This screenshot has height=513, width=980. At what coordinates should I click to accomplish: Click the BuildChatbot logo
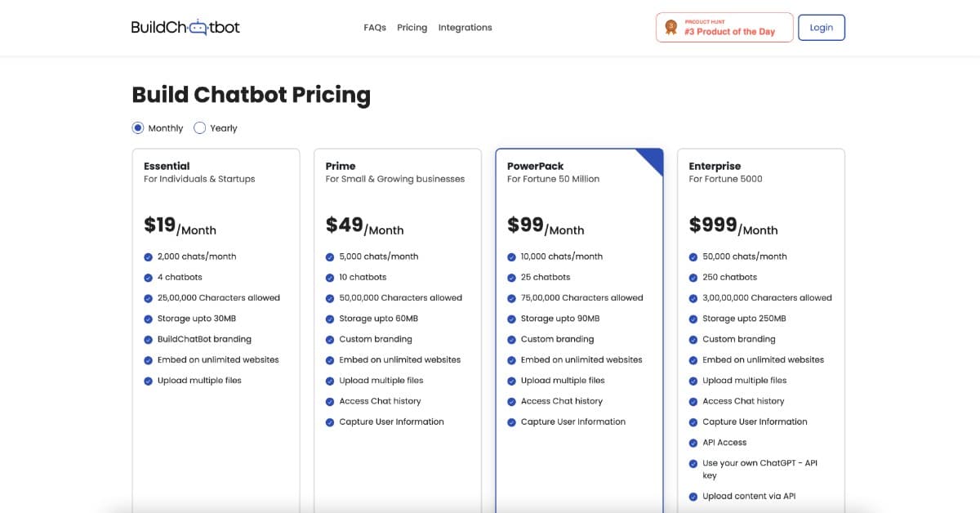[185, 27]
